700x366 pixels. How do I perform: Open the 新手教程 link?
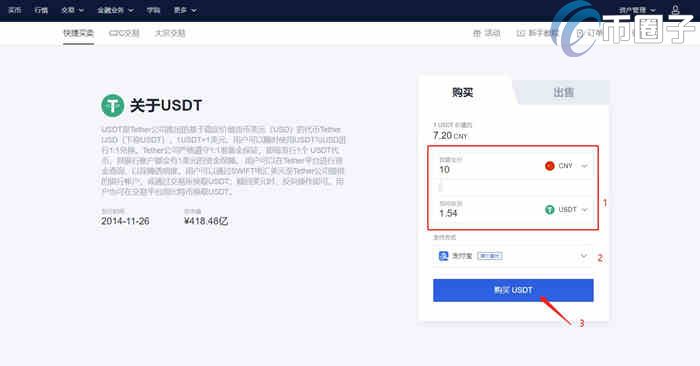click(x=537, y=33)
